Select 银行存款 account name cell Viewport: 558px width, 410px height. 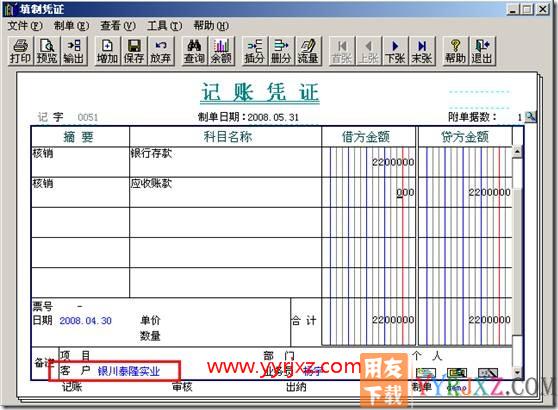[225, 162]
